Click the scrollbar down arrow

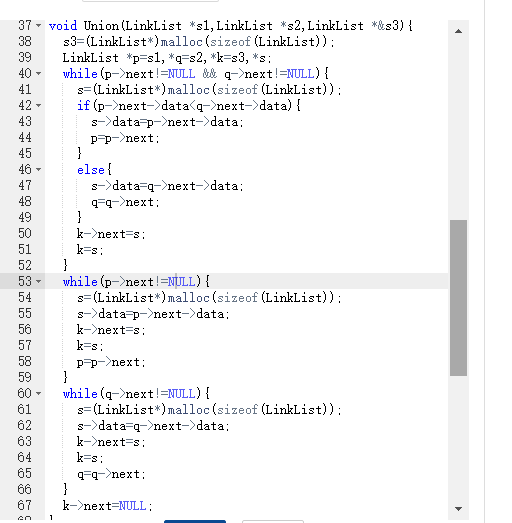(x=458, y=509)
